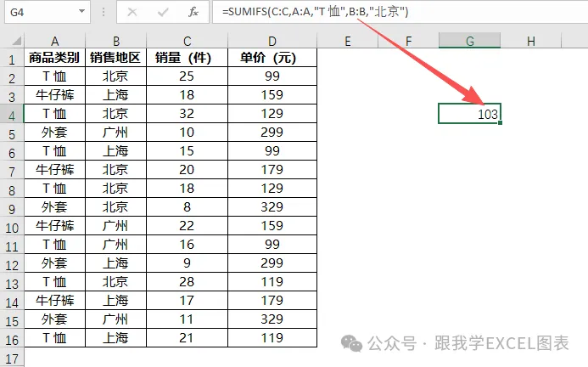Click unit price cell 179 in row 14
Image resolution: width=588 pixels, height=367 pixels.
click(x=272, y=301)
